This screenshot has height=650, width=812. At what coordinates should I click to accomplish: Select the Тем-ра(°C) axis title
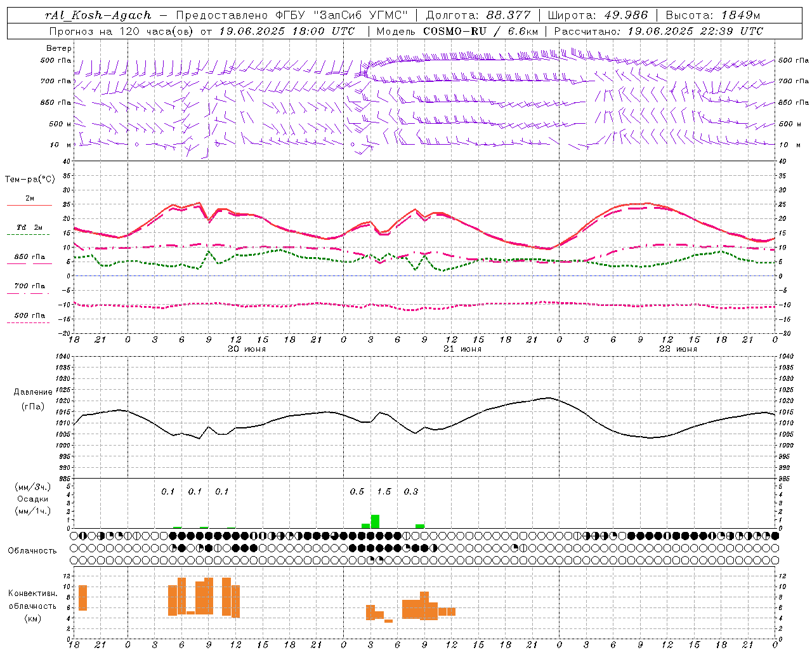pyautogui.click(x=30, y=180)
